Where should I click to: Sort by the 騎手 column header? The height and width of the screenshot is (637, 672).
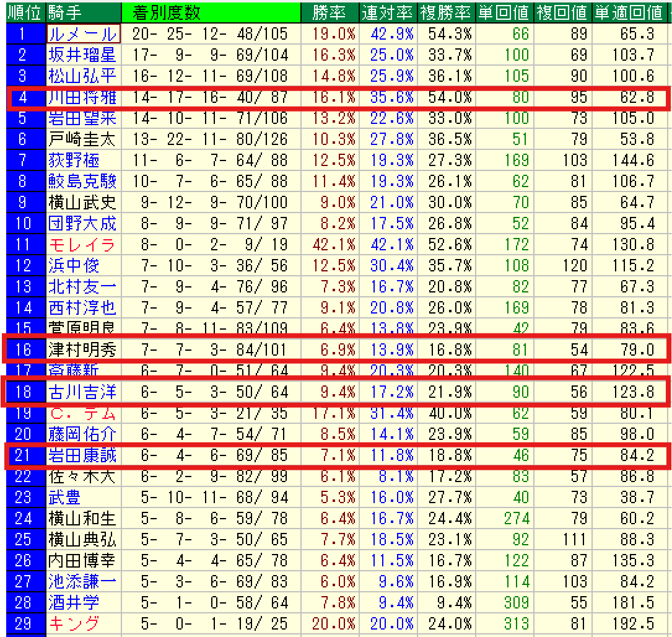pos(64,12)
